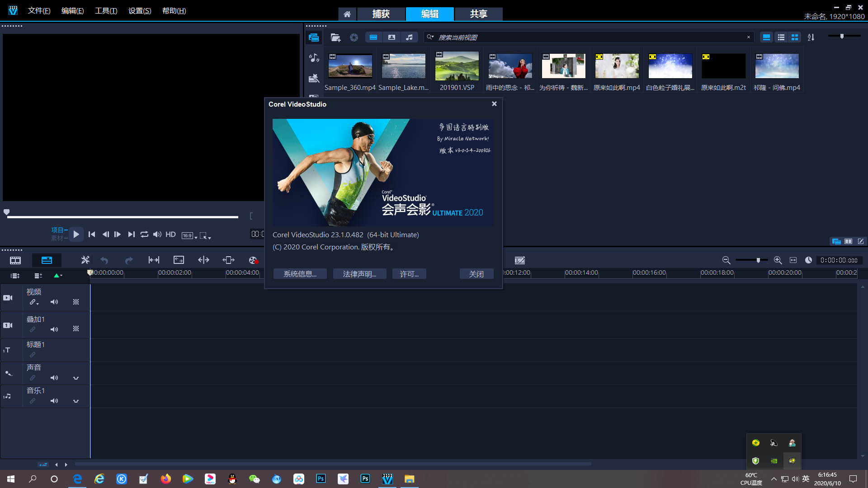868x488 pixels.
Task: Switch to the 编辑 tab
Action: coord(430,14)
